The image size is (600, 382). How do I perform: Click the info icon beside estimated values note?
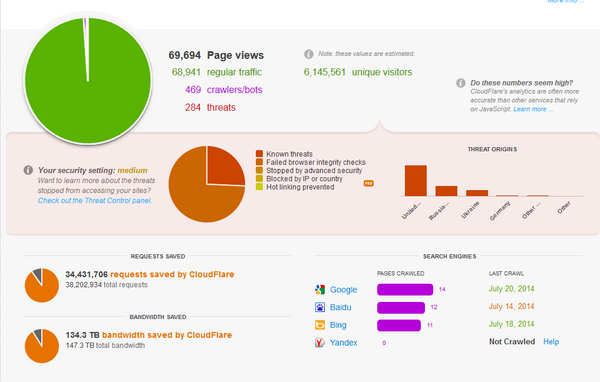pyautogui.click(x=309, y=54)
